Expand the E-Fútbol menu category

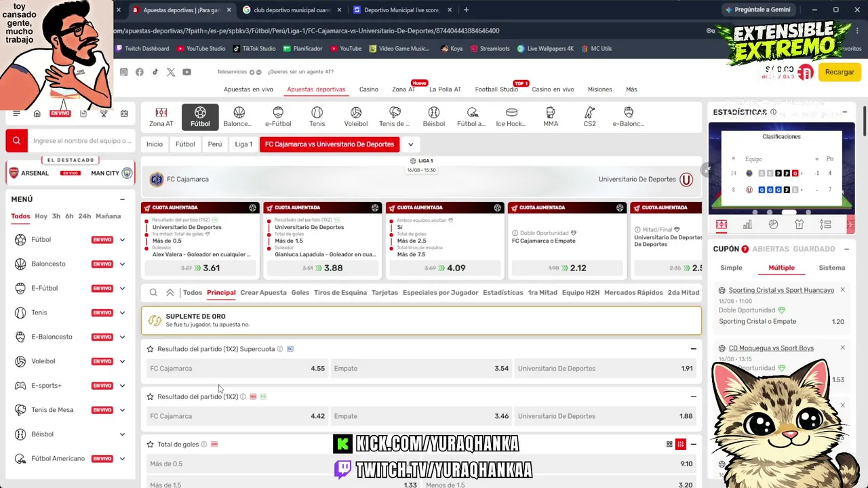[x=122, y=289]
